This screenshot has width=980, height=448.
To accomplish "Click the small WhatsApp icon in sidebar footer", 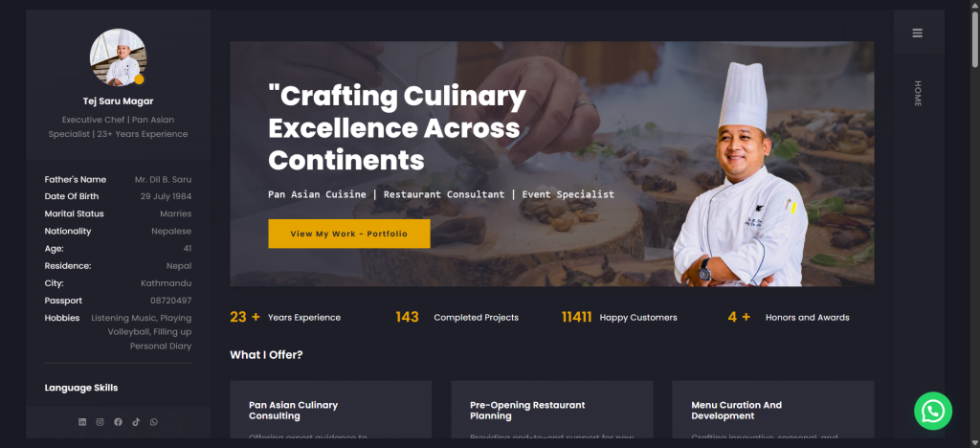I will click(x=154, y=422).
